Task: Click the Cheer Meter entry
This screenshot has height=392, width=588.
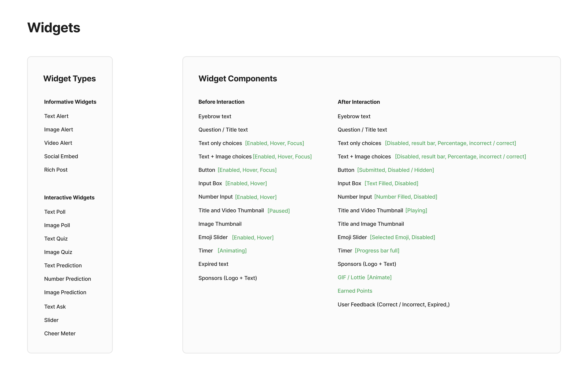Action: click(60, 333)
